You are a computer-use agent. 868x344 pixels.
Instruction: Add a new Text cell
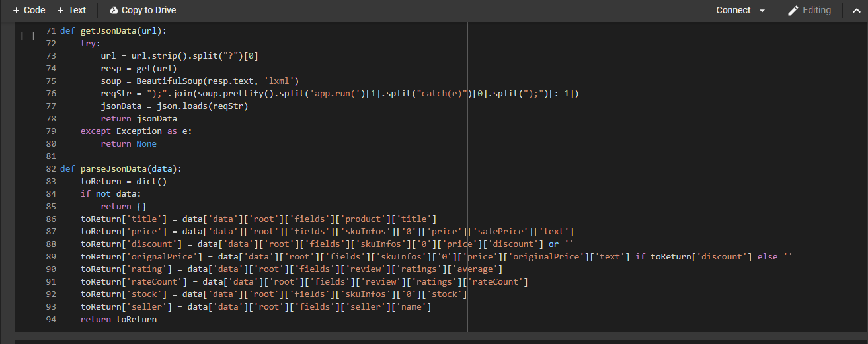[71, 10]
